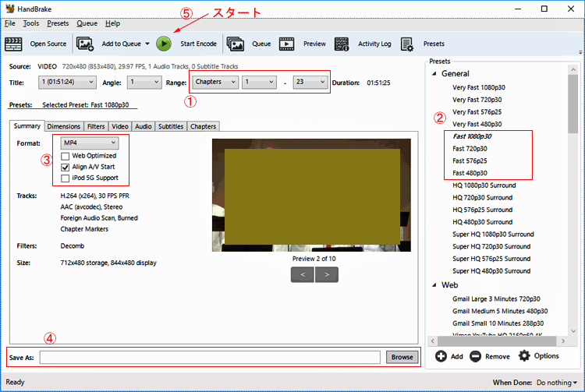
Task: Select the HQ 480p30 Surround preset
Action: click(x=482, y=222)
